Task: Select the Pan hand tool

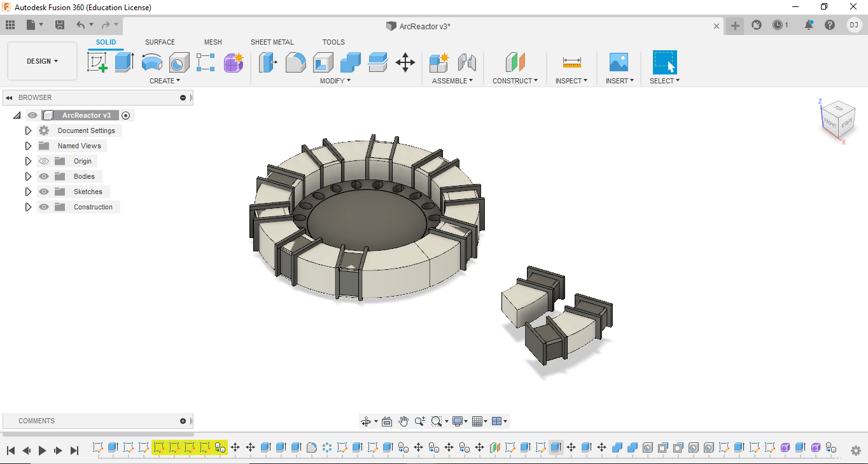Action: (403, 421)
